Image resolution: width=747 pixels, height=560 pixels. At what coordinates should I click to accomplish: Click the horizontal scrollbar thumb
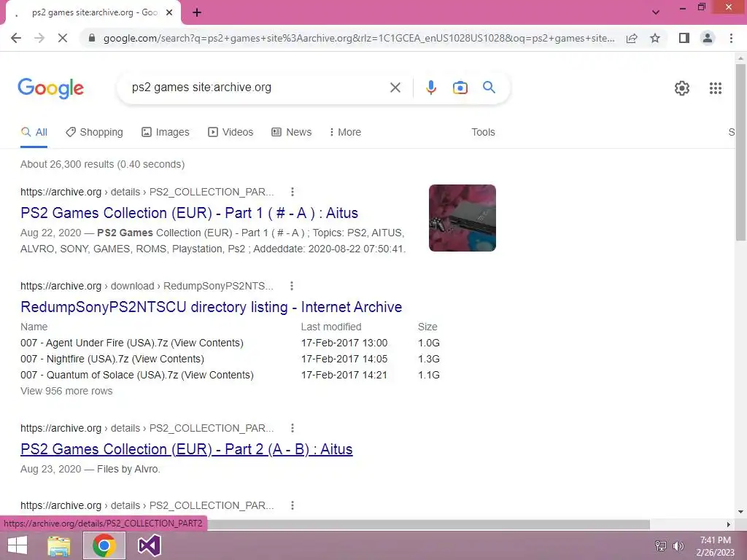(x=427, y=524)
